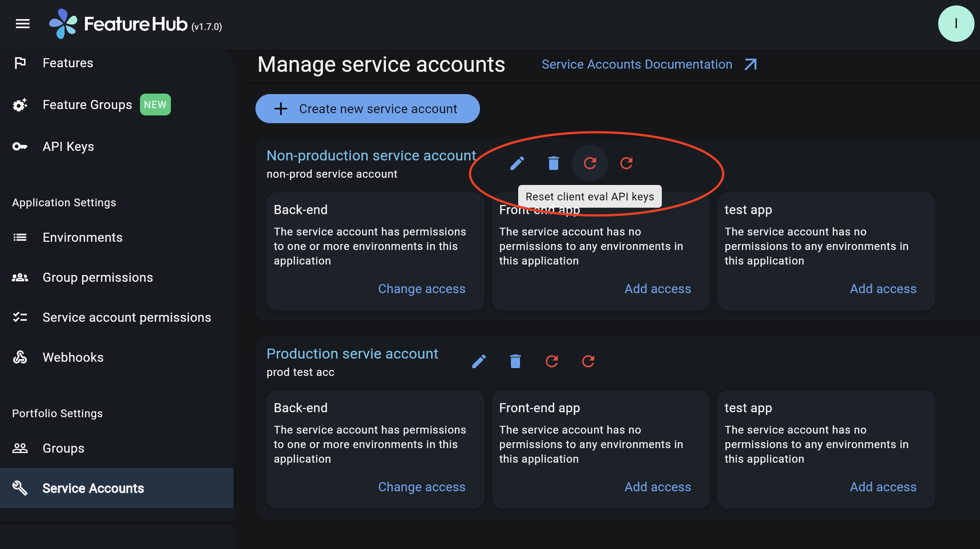Navigate to Features in sidebar
980x549 pixels.
[x=68, y=63]
